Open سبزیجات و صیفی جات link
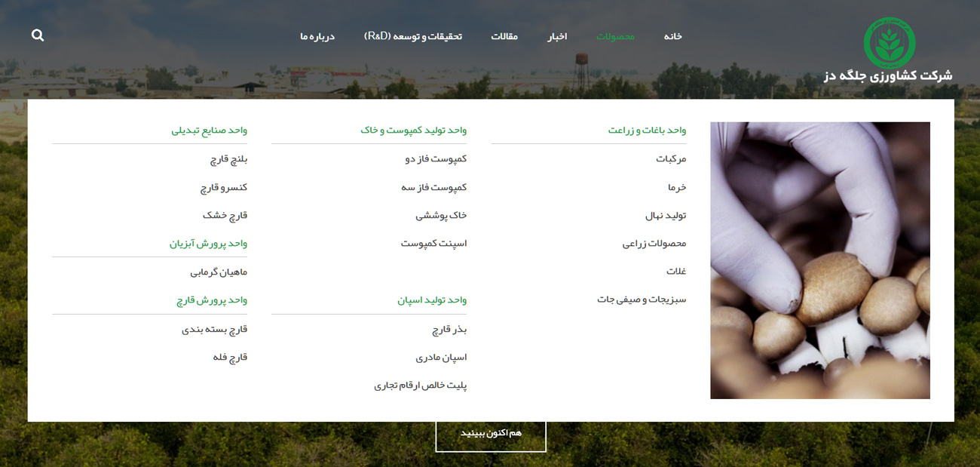Screen dimensions: 980x467 tap(642, 300)
